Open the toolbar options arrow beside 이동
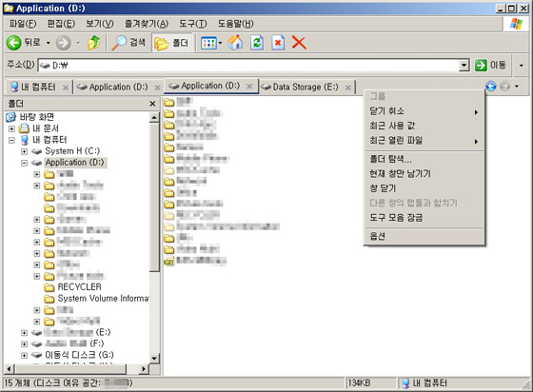The width and height of the screenshot is (533, 392). (x=522, y=66)
